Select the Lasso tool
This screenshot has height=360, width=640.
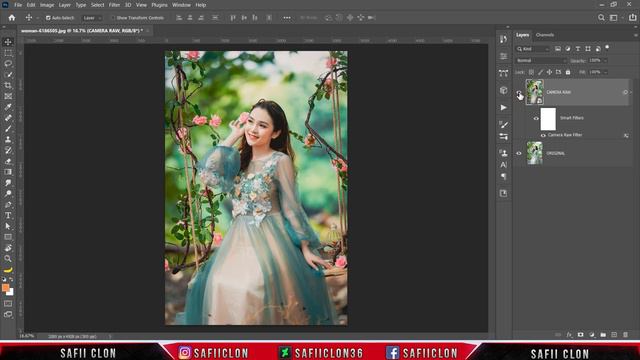[8, 64]
